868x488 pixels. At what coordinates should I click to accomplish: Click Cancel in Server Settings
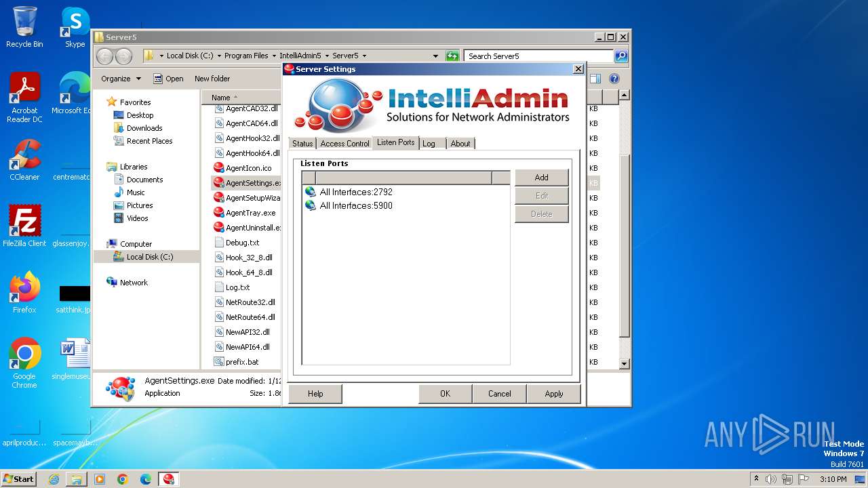tap(500, 394)
